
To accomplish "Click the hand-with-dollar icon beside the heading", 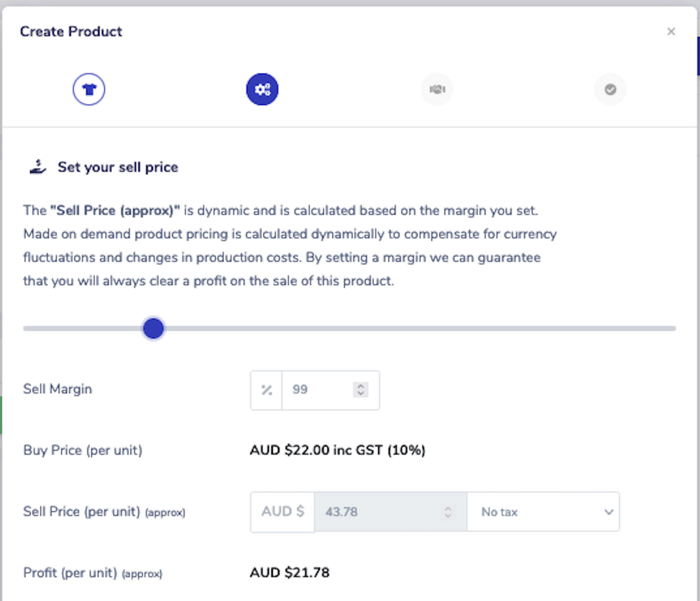I will click(38, 167).
